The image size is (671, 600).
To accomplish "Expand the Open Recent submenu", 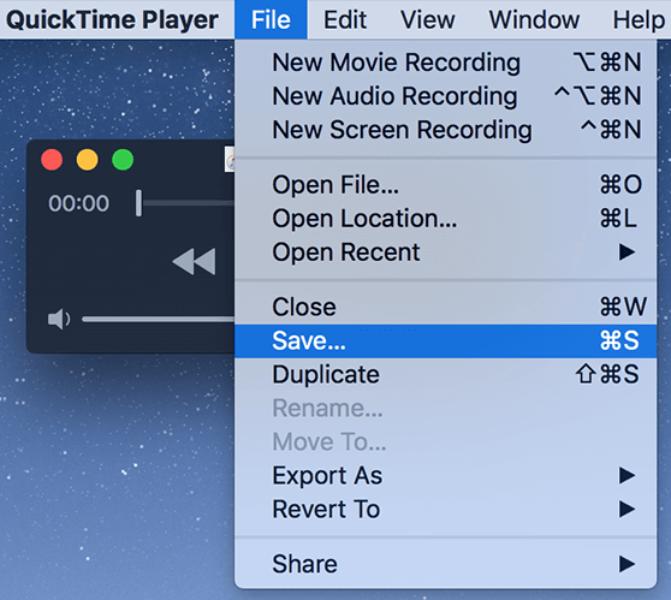I will [445, 252].
